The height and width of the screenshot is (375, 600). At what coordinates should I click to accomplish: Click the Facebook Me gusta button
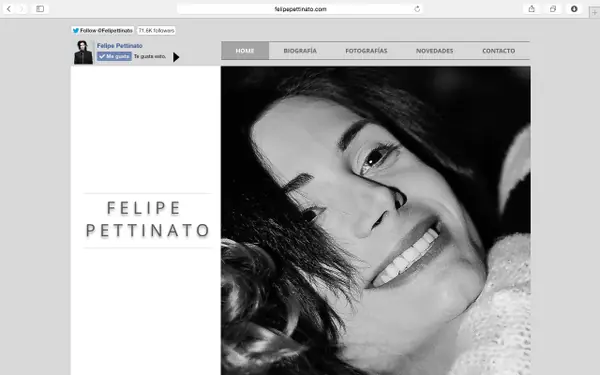tap(114, 56)
